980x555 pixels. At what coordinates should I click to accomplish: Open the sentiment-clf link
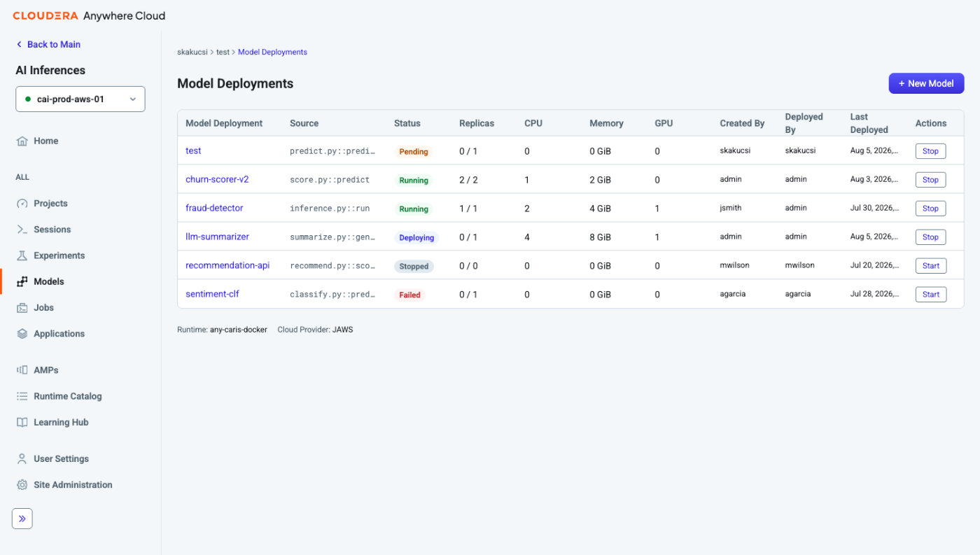coord(212,294)
